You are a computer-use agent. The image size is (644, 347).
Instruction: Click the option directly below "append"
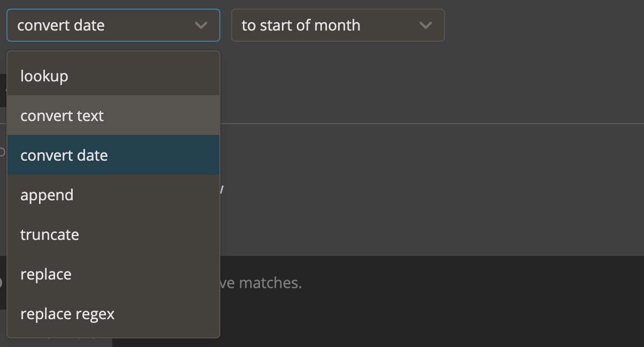[113, 235]
